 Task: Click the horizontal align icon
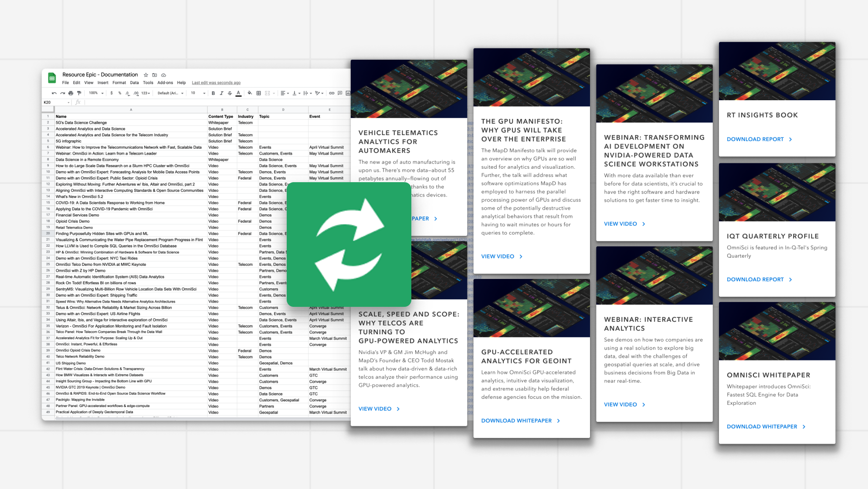click(x=284, y=93)
